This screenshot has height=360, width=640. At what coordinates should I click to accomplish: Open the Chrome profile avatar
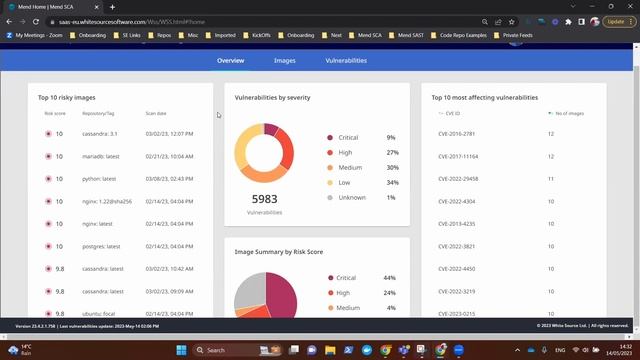click(x=595, y=22)
